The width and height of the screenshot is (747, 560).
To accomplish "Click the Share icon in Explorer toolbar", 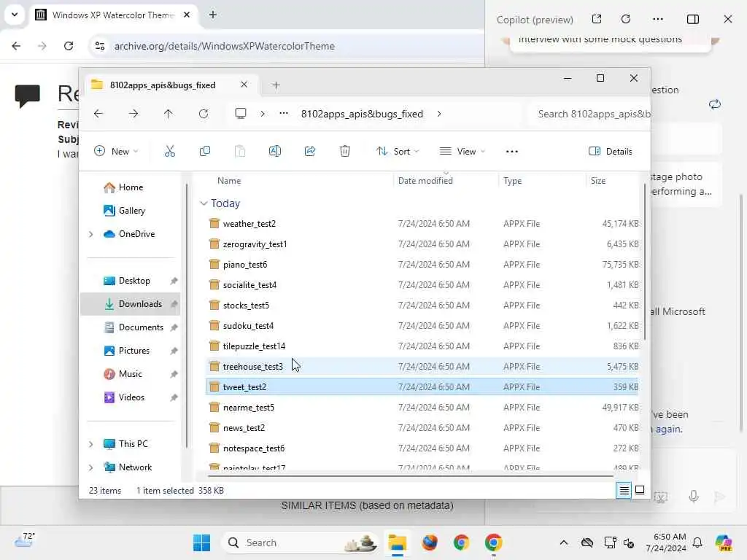I will [310, 152].
